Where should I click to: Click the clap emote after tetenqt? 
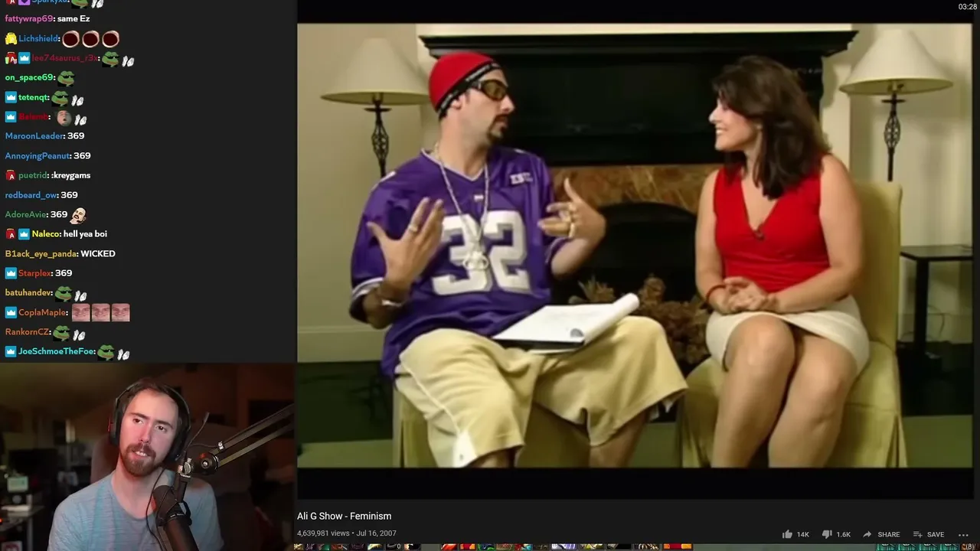coord(77,99)
